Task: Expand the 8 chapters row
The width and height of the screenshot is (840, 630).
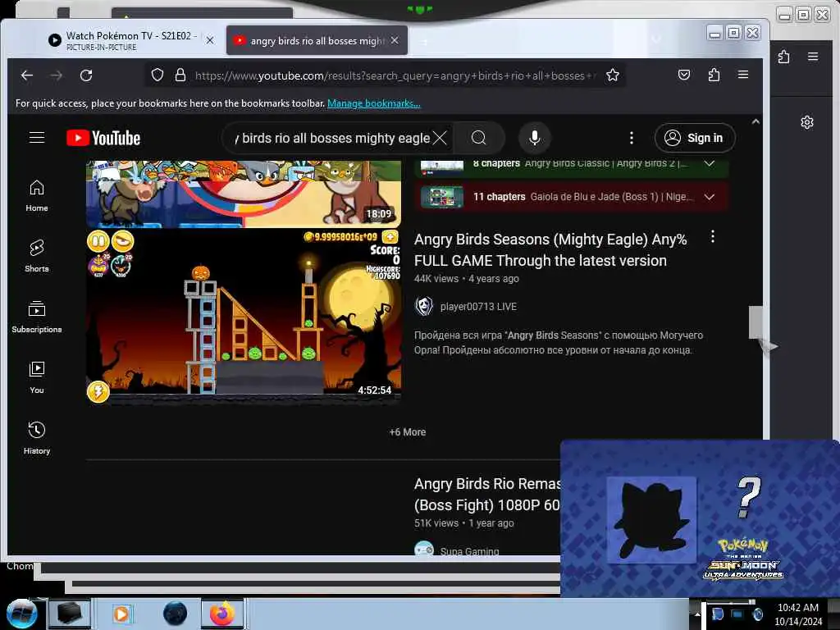Action: point(710,163)
